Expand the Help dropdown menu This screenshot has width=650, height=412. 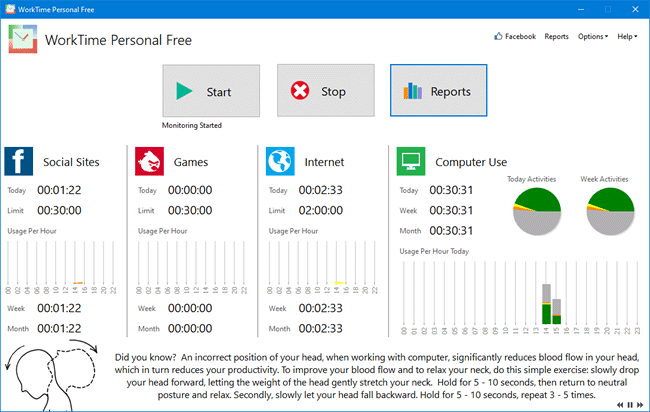click(x=627, y=36)
